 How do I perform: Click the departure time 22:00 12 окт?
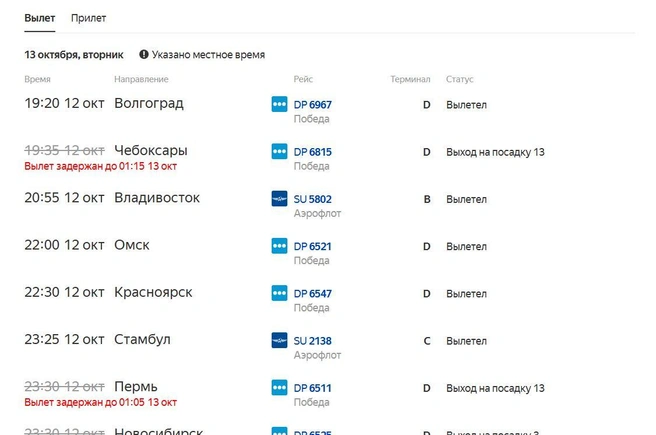point(64,245)
